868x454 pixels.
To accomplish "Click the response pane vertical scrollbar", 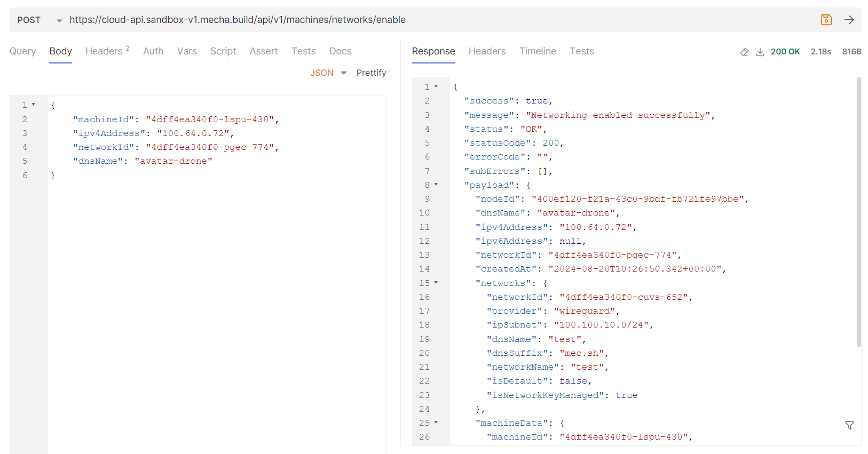I will pyautogui.click(x=859, y=212).
